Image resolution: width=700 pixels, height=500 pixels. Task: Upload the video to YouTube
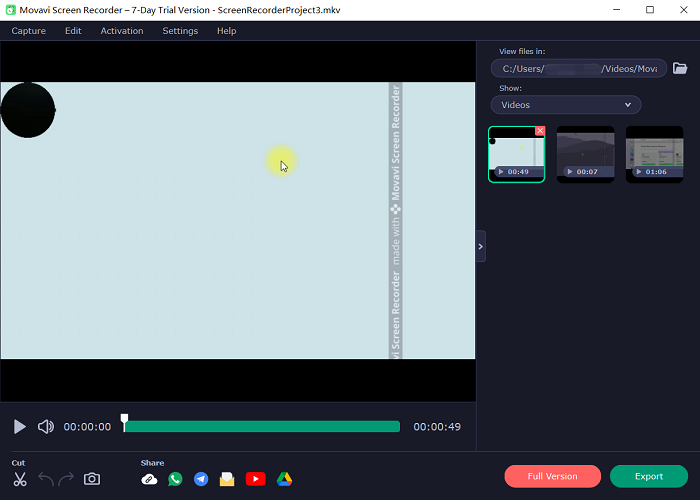[x=256, y=479]
